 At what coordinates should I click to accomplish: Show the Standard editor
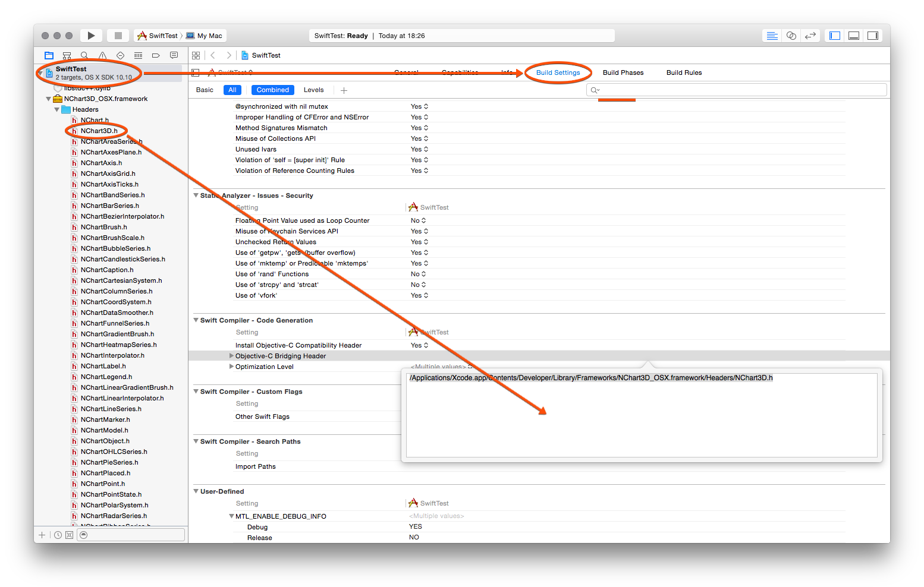(772, 36)
